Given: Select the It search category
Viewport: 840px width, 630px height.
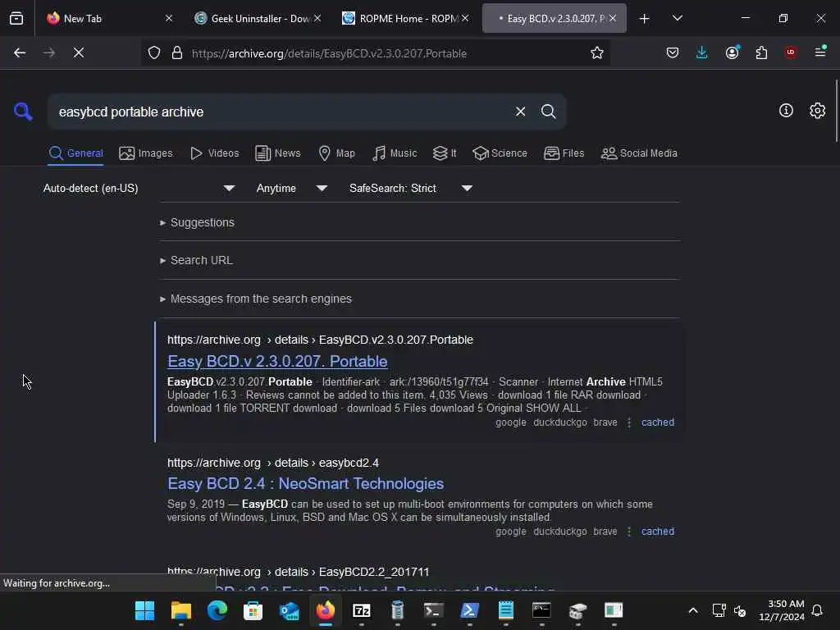Looking at the screenshot, I should 444,153.
